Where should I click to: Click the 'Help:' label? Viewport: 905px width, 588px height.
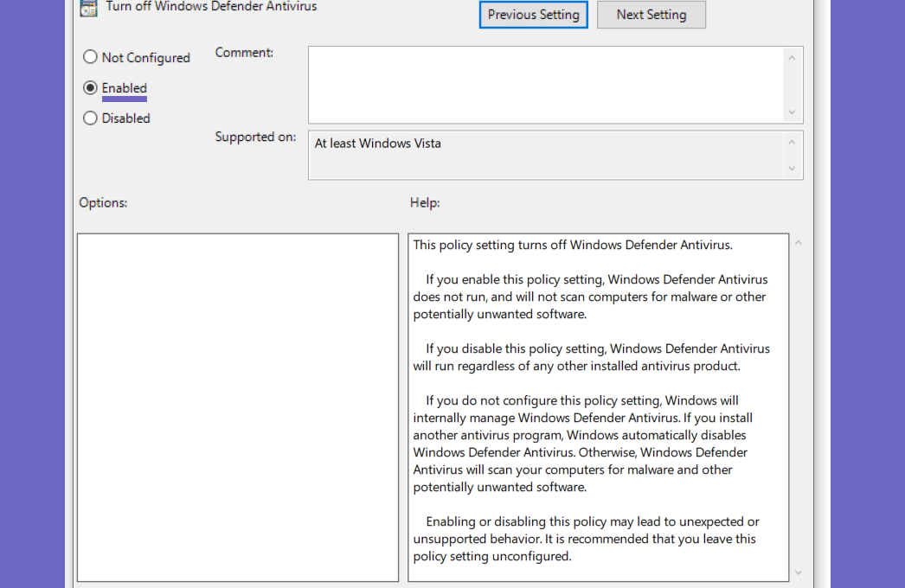(425, 202)
